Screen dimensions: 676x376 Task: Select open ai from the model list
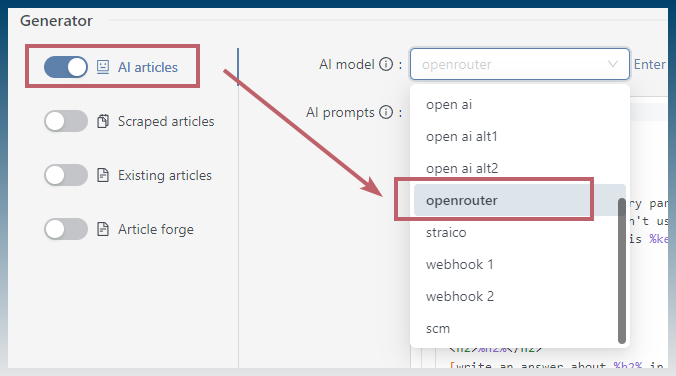click(x=520, y=104)
